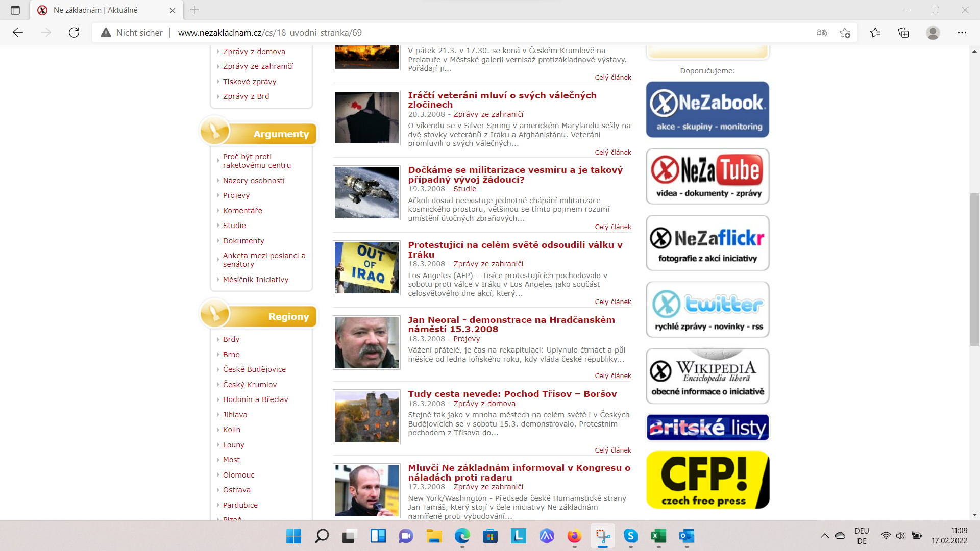Open the clock and date in system tray
This screenshot has width=980, height=551.
click(949, 536)
